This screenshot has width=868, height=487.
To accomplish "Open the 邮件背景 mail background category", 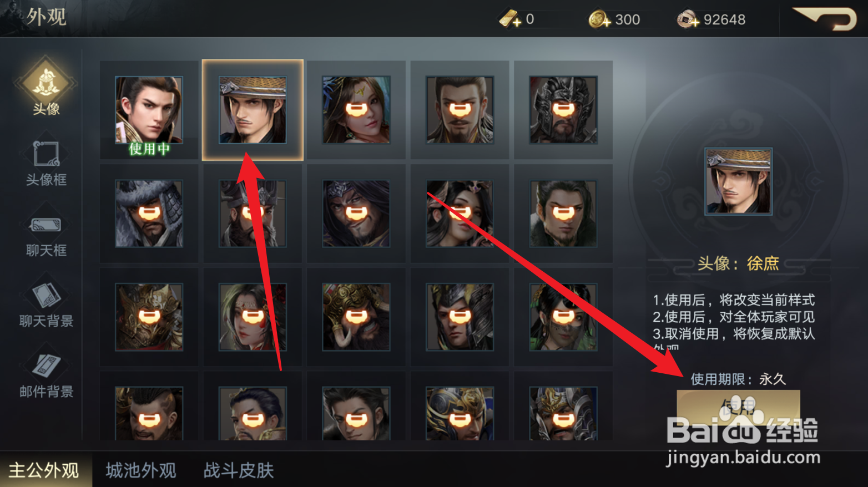I will pos(46,374).
